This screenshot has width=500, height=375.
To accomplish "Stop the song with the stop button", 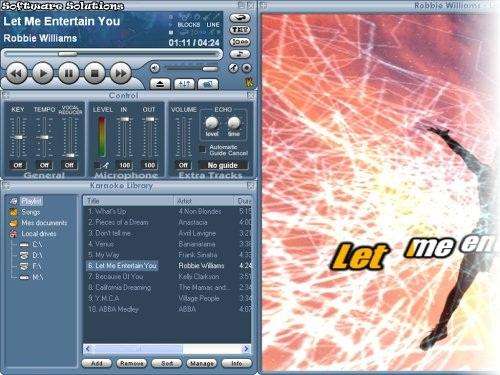I will tap(95, 73).
